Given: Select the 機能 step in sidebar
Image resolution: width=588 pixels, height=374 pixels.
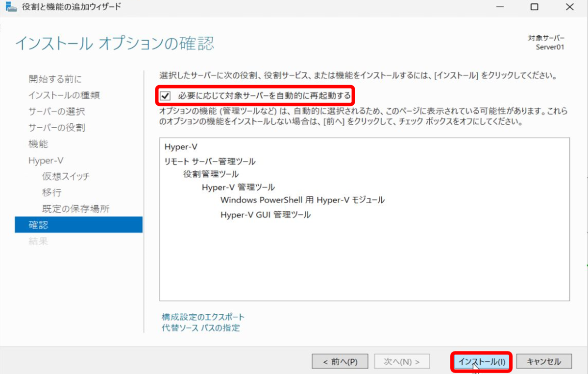Looking at the screenshot, I should [38, 144].
